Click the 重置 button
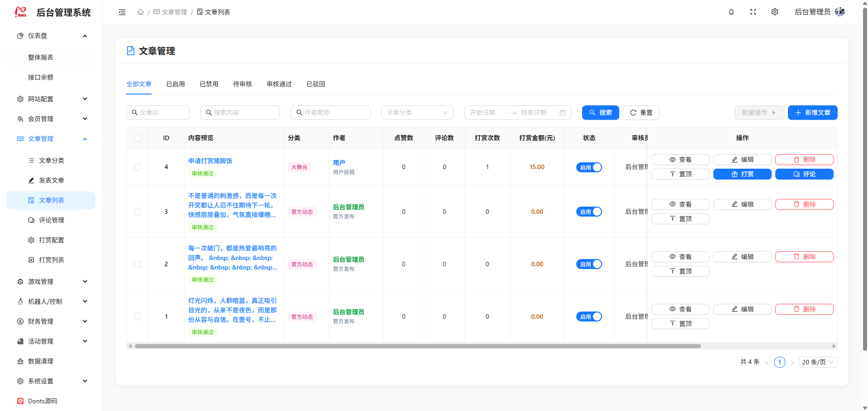The image size is (868, 411). tap(641, 113)
